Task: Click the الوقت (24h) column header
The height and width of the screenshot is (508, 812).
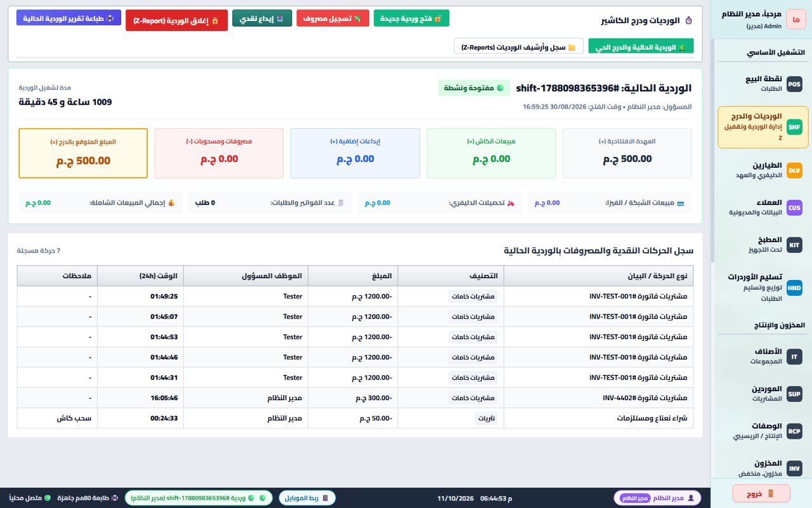Action: click(x=140, y=276)
